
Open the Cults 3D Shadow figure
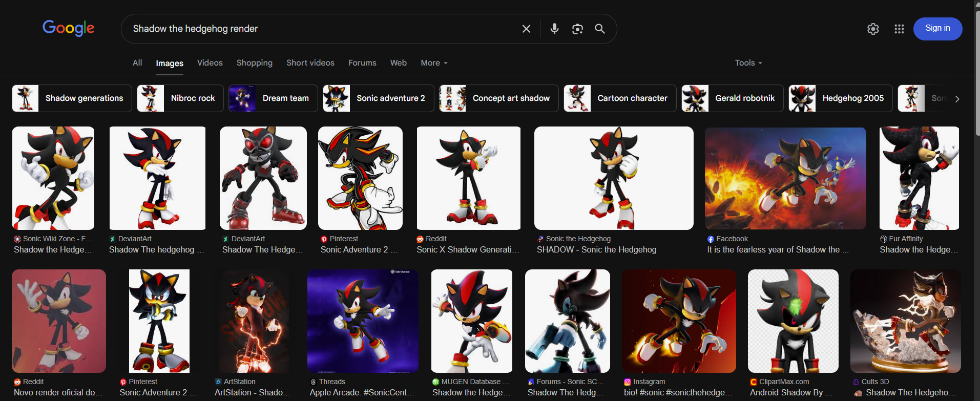point(906,321)
